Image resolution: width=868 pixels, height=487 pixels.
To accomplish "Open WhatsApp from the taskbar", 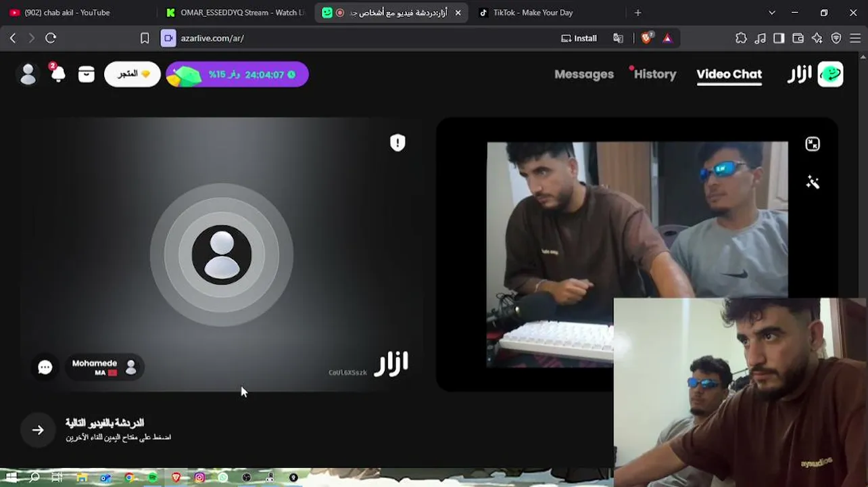I will 223,478.
